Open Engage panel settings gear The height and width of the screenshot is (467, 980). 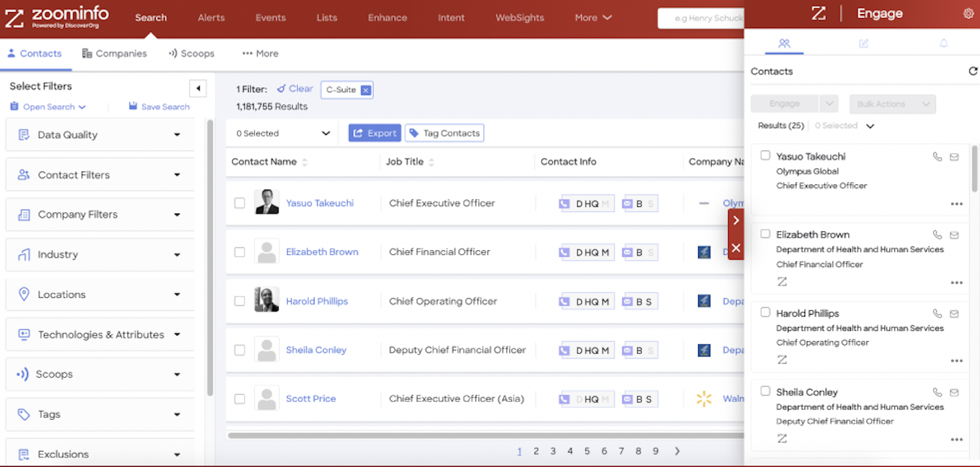[x=968, y=13]
